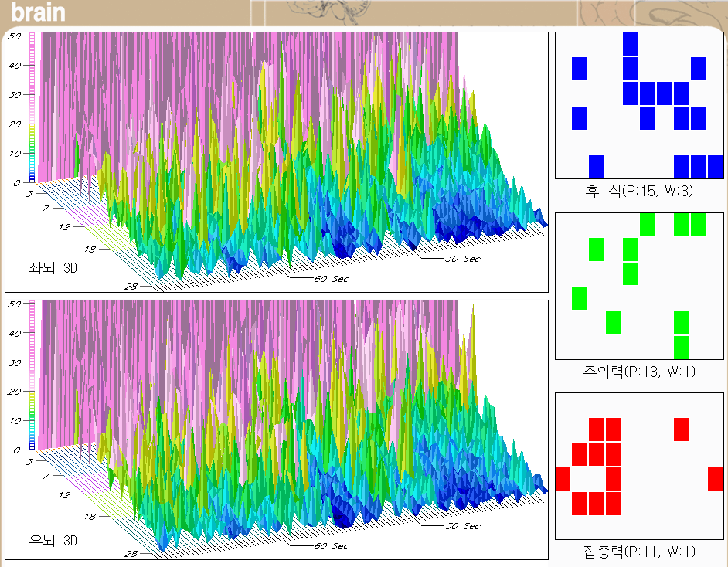Click the "brain" header title
This screenshot has width=728, height=567.
pos(39,13)
